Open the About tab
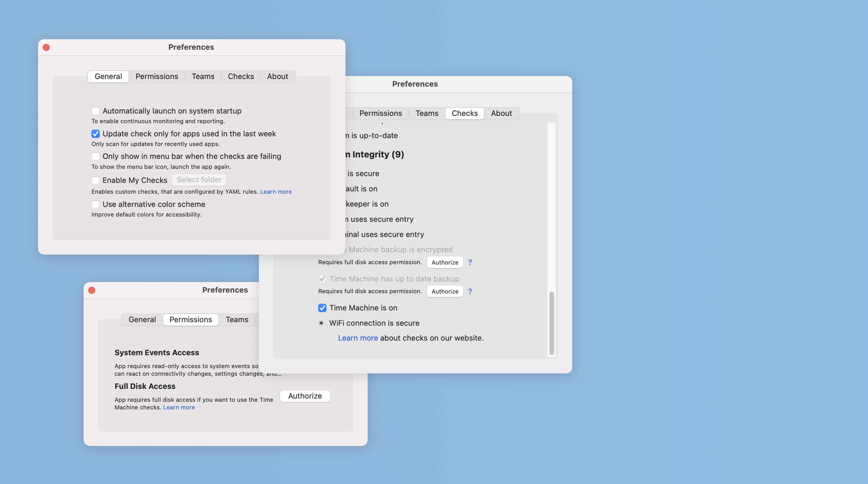868x484 pixels. coord(278,76)
